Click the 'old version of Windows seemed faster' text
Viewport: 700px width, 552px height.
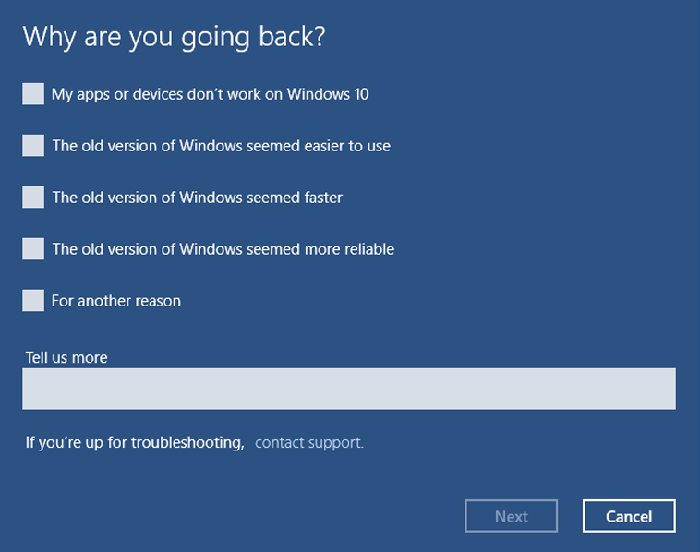point(197,197)
